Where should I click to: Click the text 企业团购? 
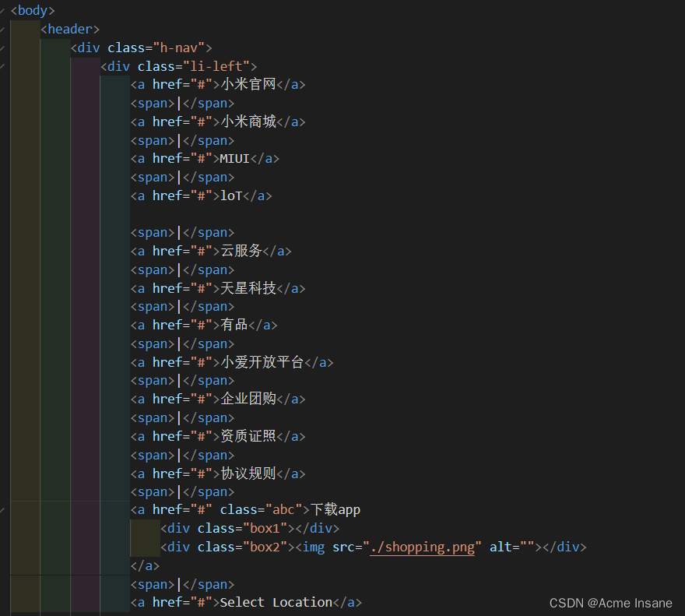[248, 399]
